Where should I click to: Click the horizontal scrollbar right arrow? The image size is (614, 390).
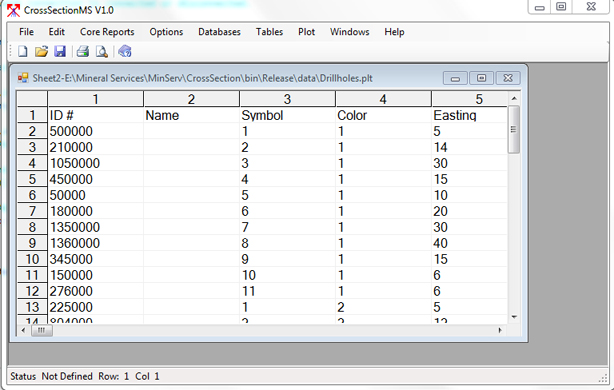click(x=500, y=330)
